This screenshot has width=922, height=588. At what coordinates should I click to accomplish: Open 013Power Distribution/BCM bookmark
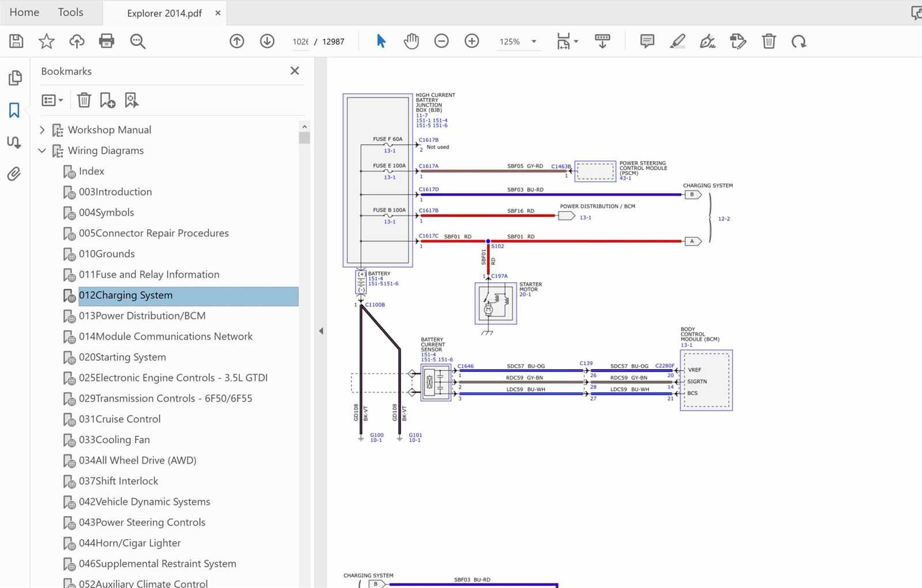coord(142,316)
